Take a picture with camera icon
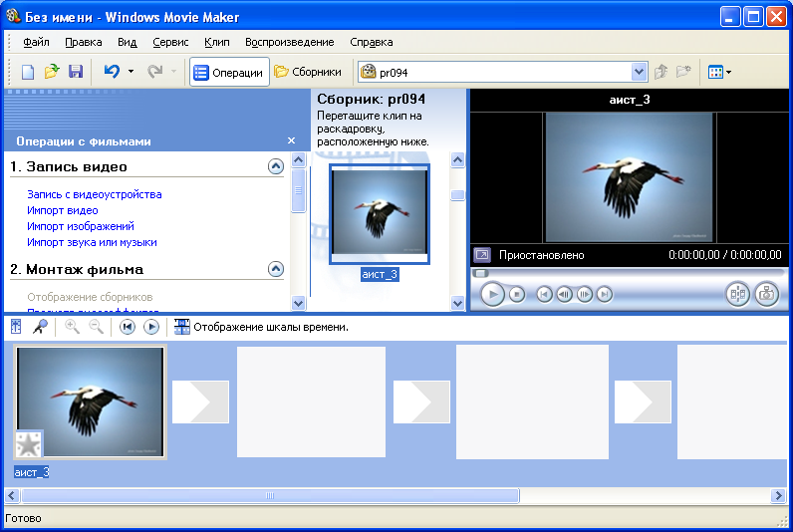The image size is (793, 532). tap(767, 294)
